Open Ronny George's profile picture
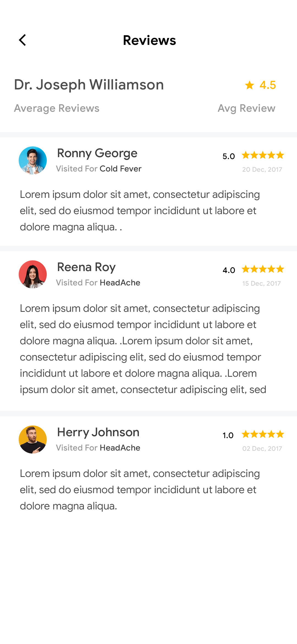Screen dimensions: 297x644 (32, 160)
